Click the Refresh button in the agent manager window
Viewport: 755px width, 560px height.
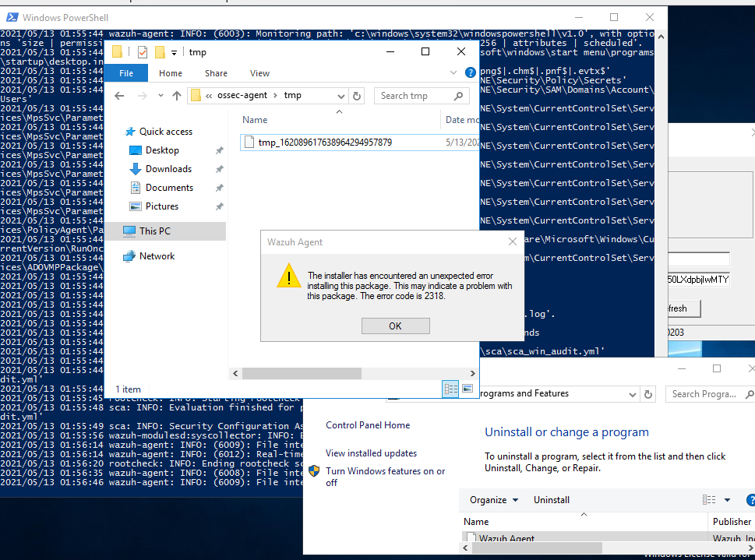(684, 308)
